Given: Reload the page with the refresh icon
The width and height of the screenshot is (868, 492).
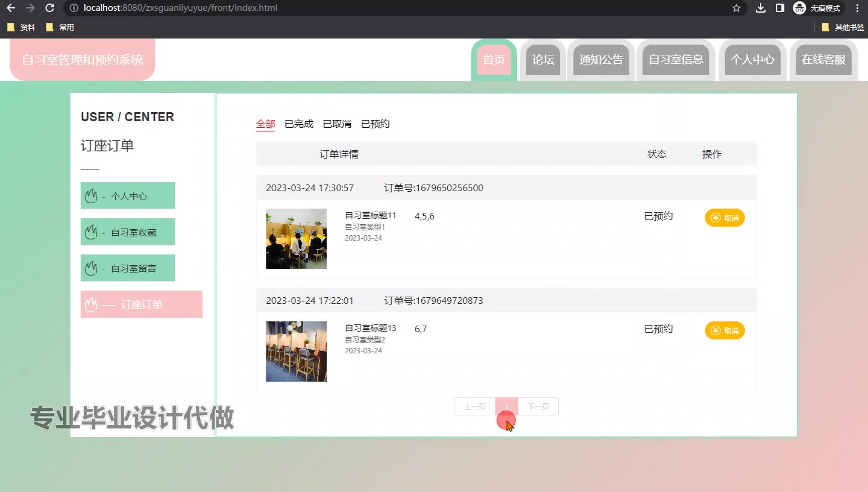Looking at the screenshot, I should [50, 8].
